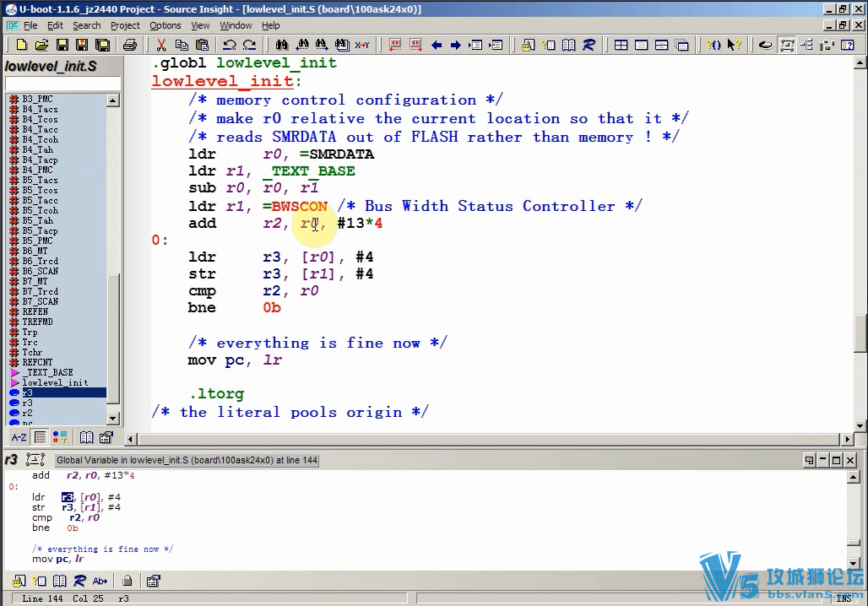Click SMRDATA in ldr instruction

(342, 154)
